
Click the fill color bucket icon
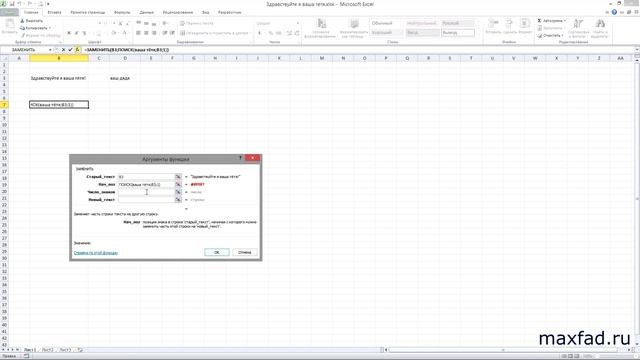pos(113,33)
